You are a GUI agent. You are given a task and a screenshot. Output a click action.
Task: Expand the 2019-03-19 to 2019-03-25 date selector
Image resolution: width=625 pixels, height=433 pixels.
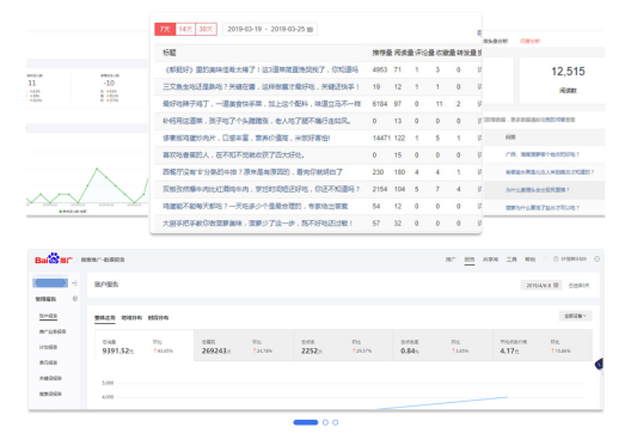pos(270,30)
